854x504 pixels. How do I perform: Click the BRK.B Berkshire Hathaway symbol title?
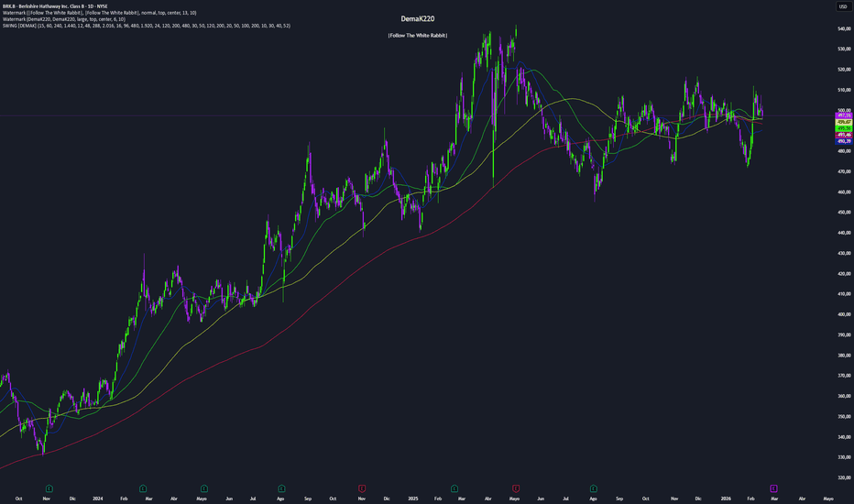[57, 5]
